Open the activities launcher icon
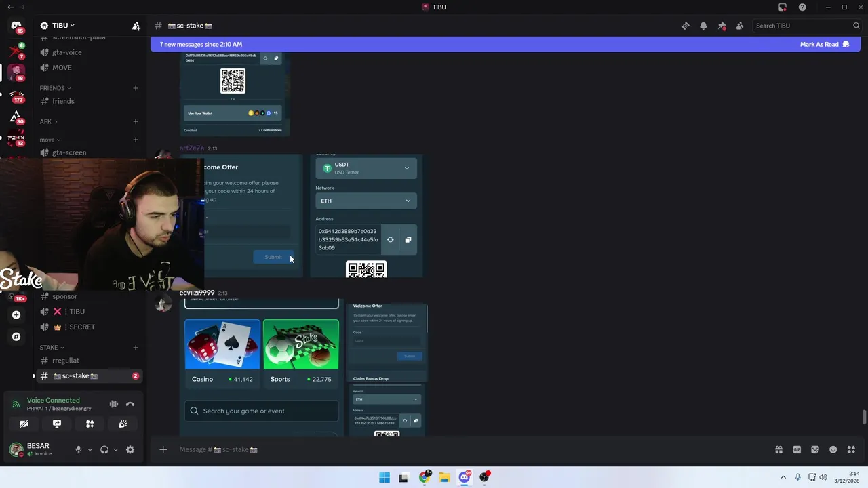868x488 pixels. point(90,424)
